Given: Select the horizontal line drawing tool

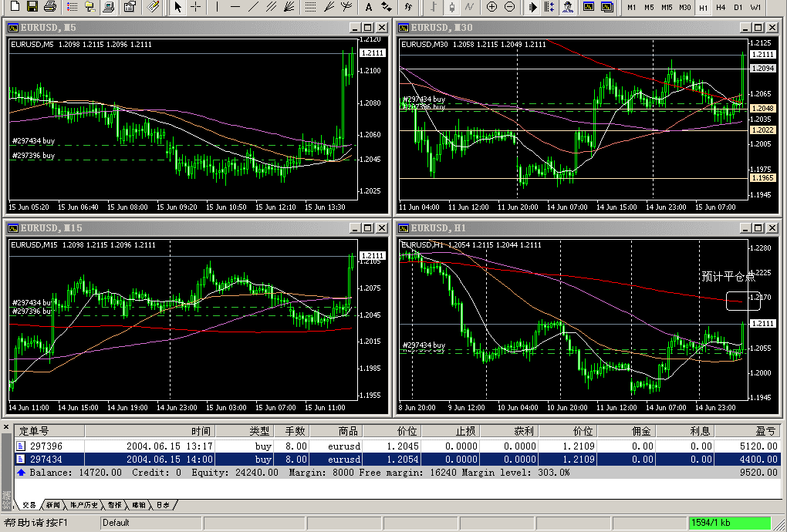Looking at the screenshot, I should tap(235, 6).
